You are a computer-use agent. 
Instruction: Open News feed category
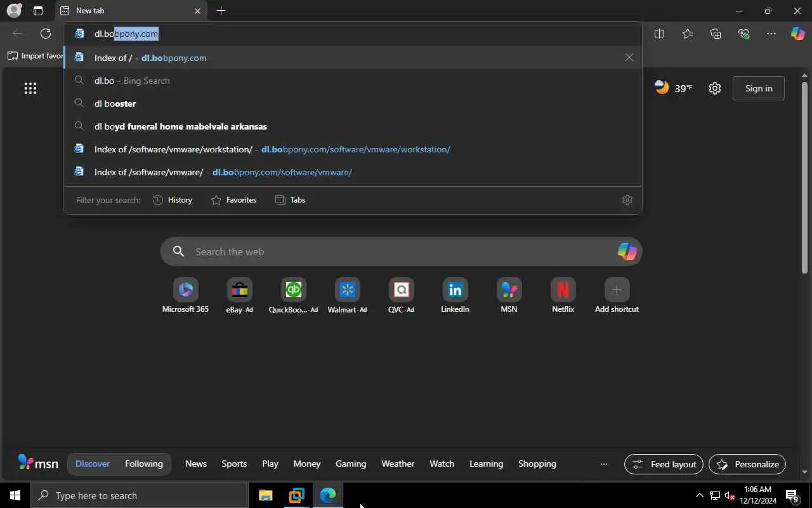click(x=196, y=464)
